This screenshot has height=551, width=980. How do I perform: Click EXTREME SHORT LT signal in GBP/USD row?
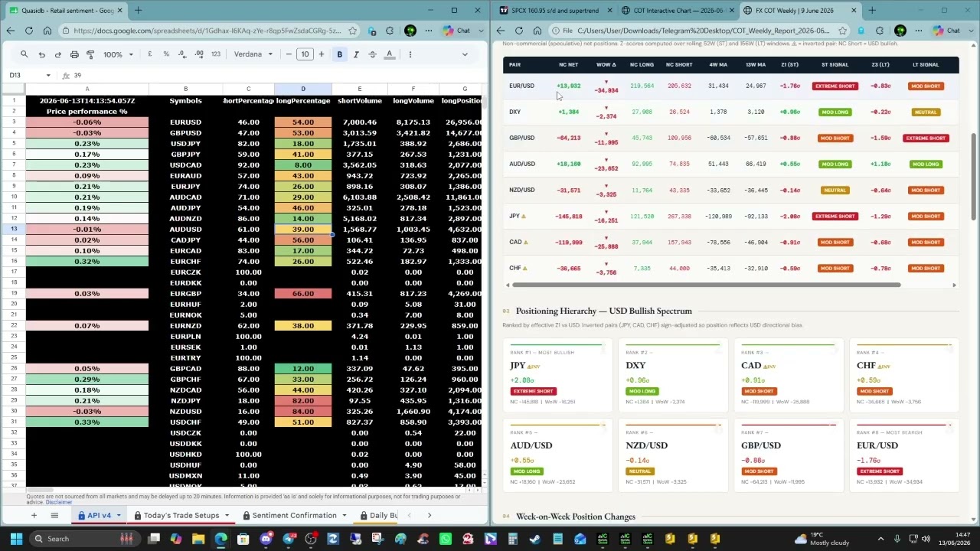pyautogui.click(x=926, y=138)
